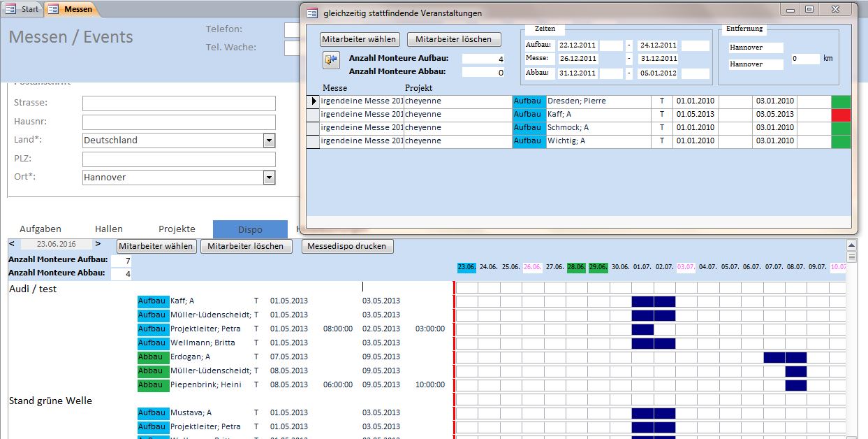Click green status swatch in Dresden; Pierre row

[x=841, y=101]
